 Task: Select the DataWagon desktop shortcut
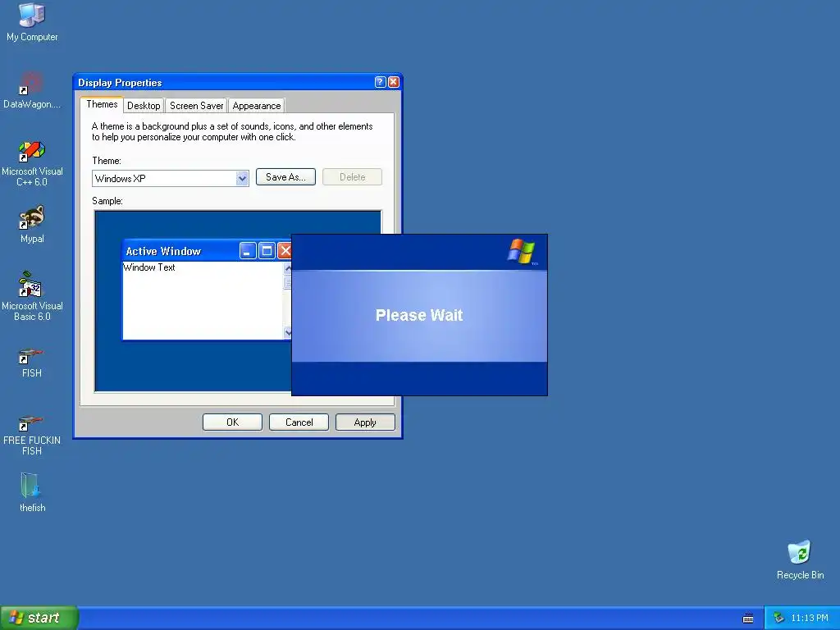coord(32,89)
